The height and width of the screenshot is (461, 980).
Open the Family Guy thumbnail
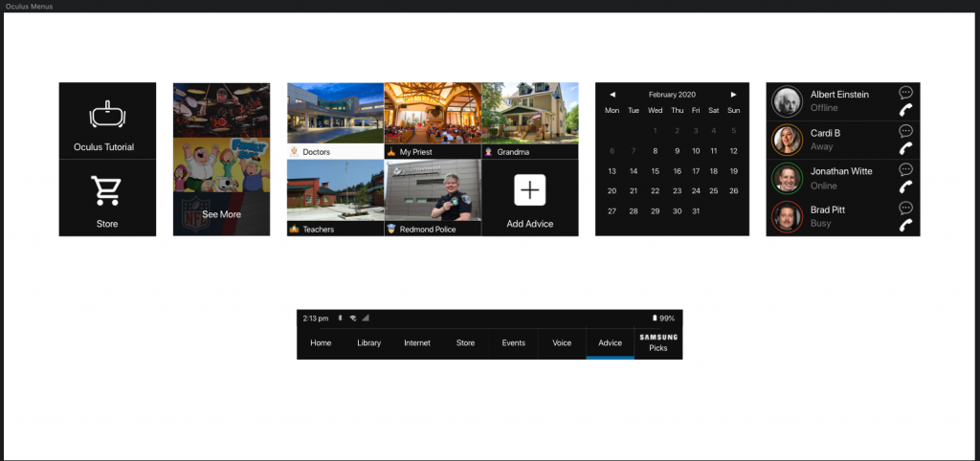221,165
